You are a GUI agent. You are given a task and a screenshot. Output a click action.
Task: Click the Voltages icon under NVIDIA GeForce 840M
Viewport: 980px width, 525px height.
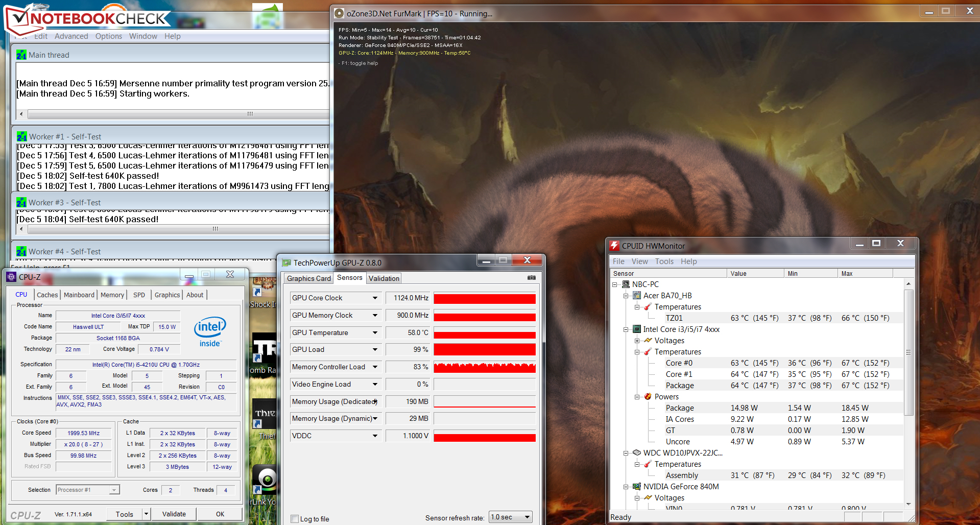coord(648,497)
